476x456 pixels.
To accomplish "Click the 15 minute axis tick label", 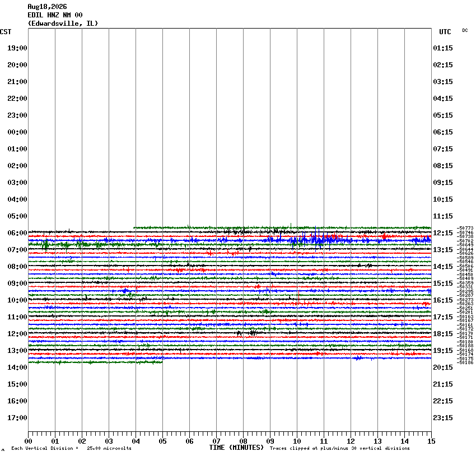I will (x=431, y=441).
